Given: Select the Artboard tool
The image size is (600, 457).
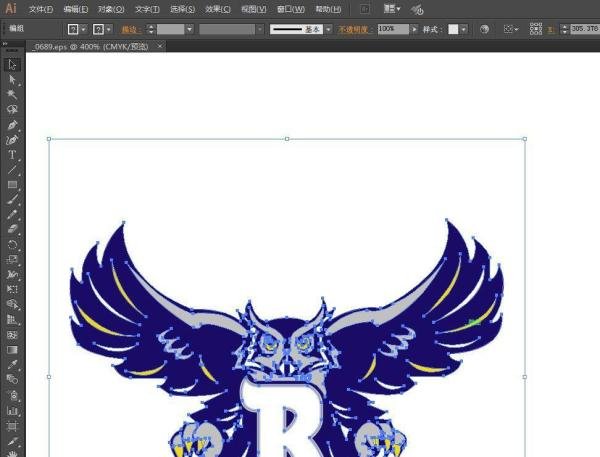Looking at the screenshot, I should (x=12, y=426).
